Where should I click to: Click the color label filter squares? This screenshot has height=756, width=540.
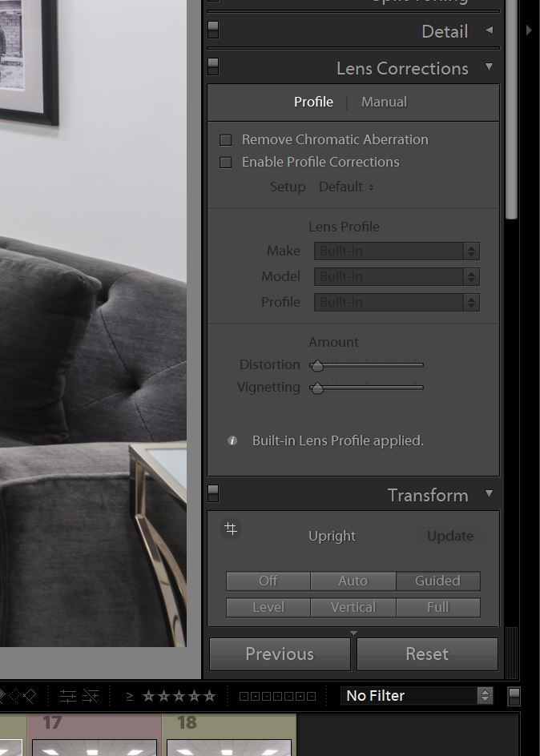point(277,696)
